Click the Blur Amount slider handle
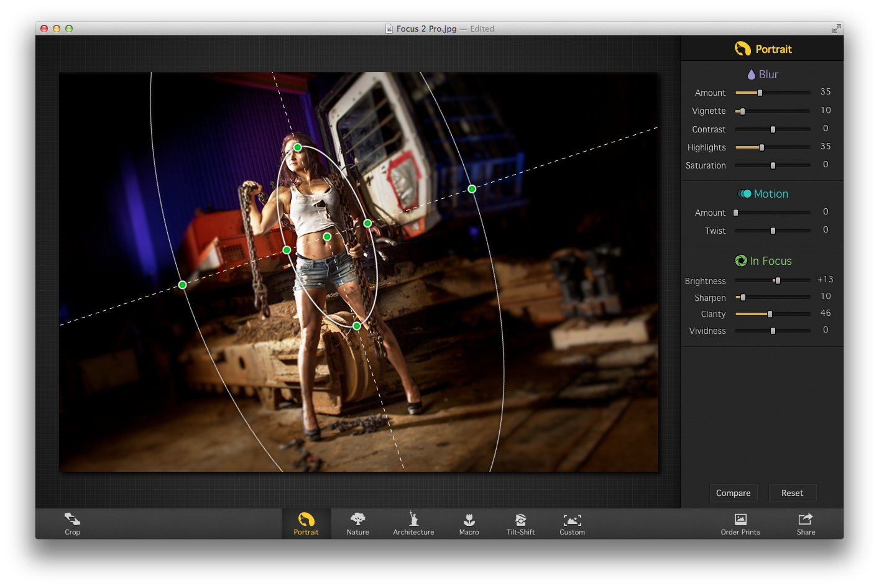Screen dimensions: 879x588 [x=760, y=93]
